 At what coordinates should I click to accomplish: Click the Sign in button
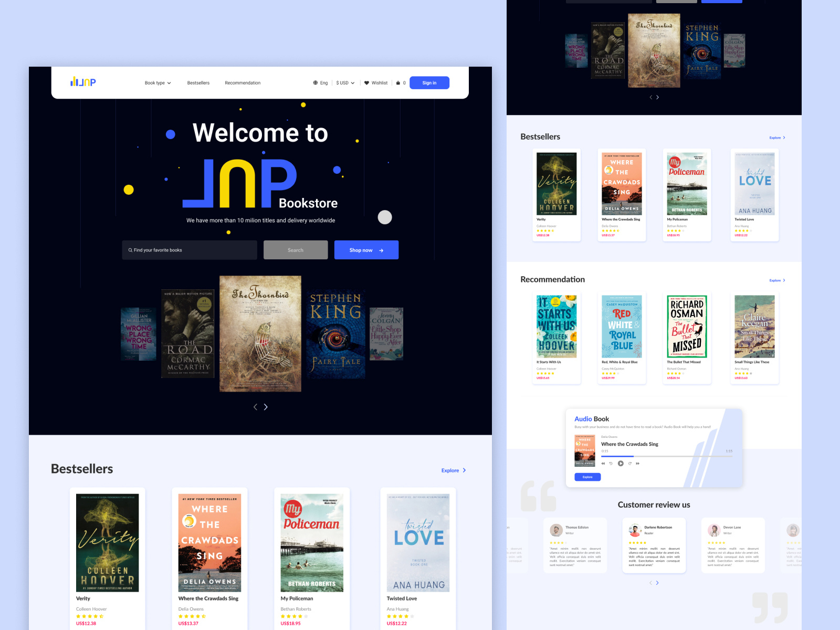429,83
